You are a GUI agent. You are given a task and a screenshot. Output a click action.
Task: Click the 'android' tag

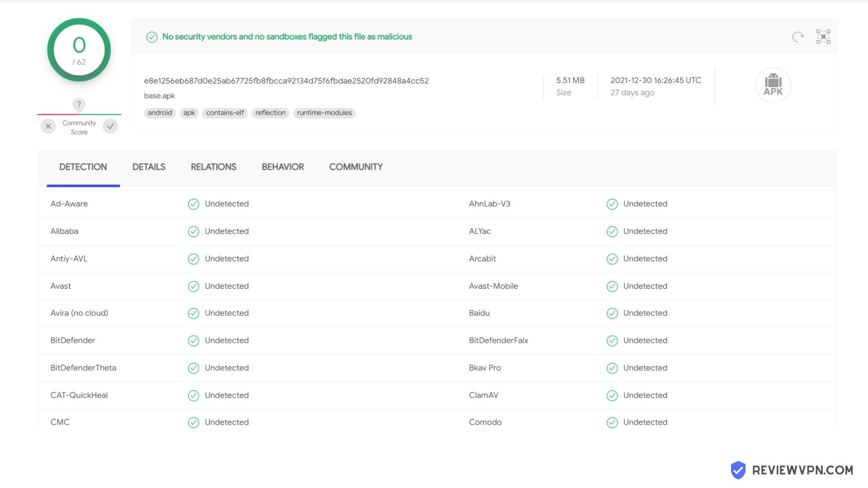160,113
